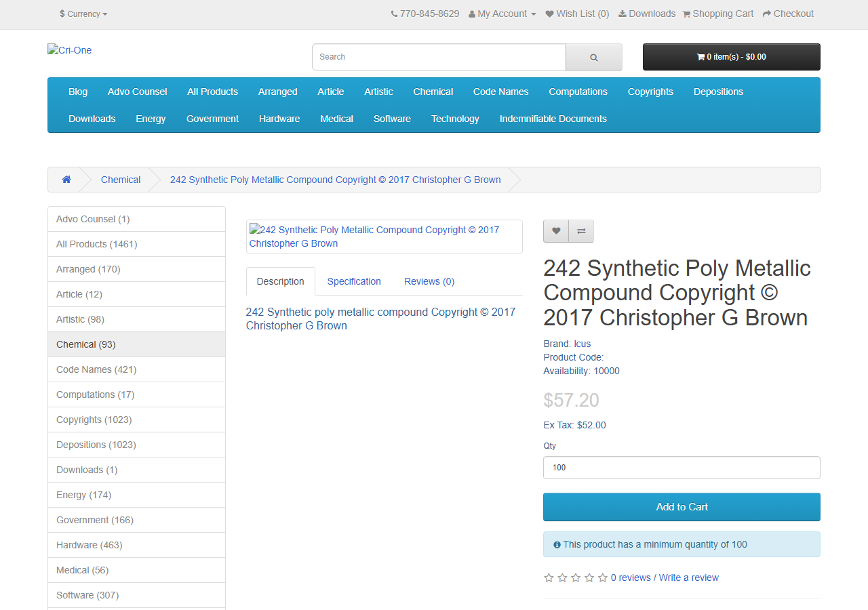The width and height of the screenshot is (868, 610).
Task: Open Software in navigation bar
Action: (x=393, y=119)
